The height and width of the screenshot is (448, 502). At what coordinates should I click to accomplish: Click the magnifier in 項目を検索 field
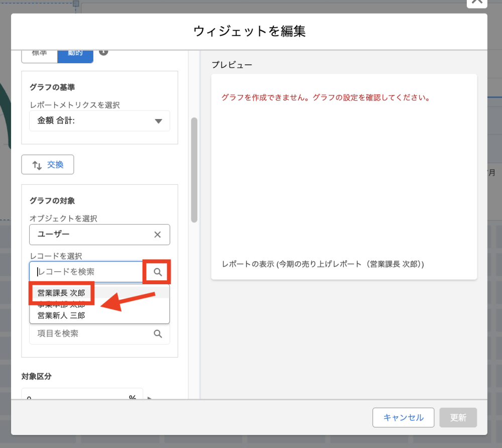coord(158,334)
